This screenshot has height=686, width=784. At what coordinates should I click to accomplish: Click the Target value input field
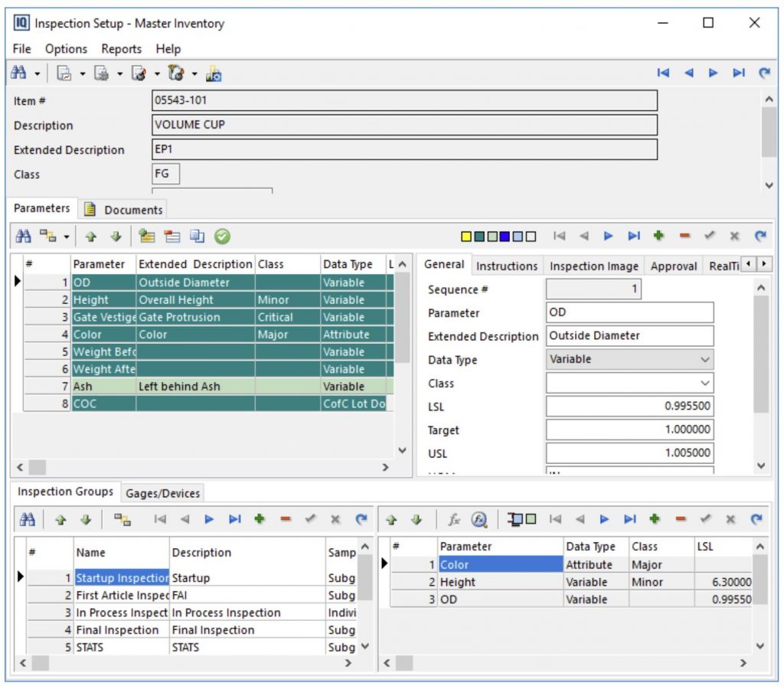[629, 430]
